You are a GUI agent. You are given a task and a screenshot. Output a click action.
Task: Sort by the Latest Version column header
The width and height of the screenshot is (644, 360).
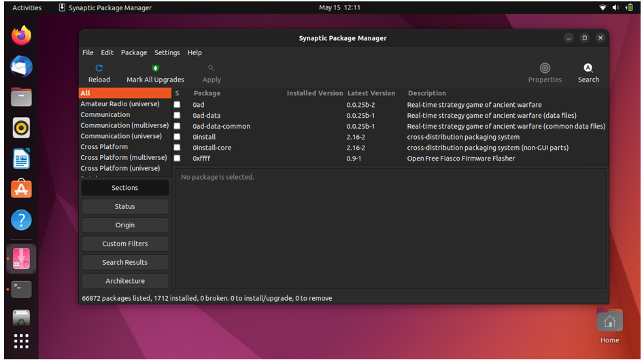point(371,93)
